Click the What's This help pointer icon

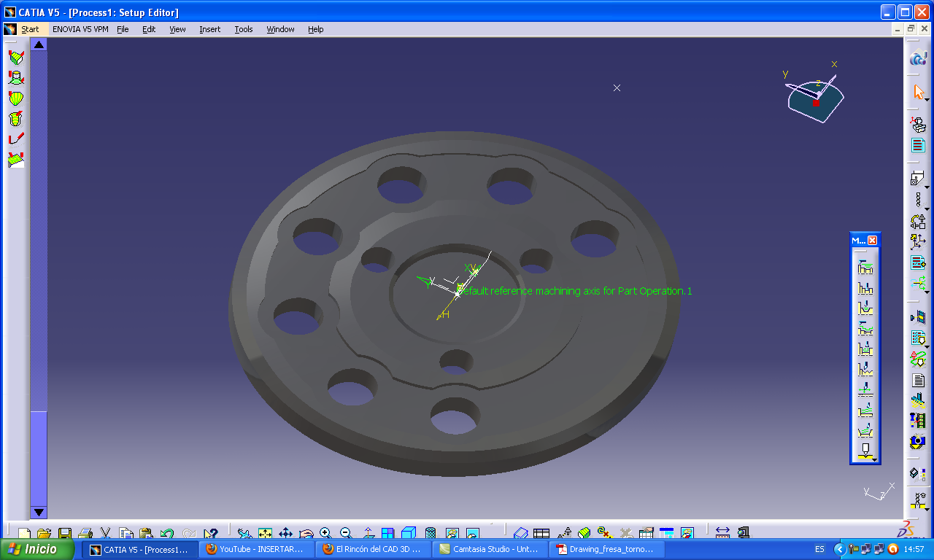pos(211,534)
